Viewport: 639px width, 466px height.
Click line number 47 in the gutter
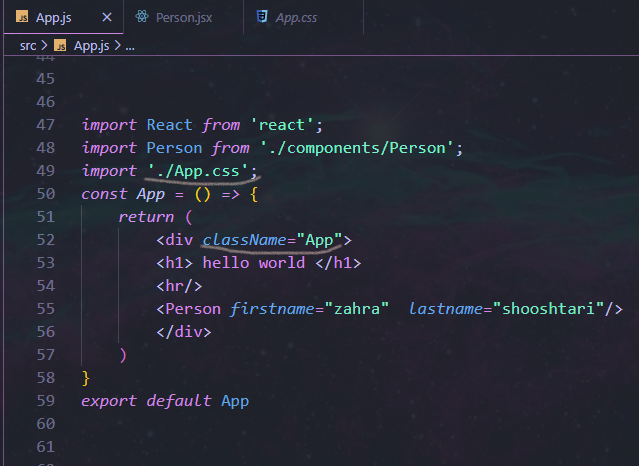point(45,125)
